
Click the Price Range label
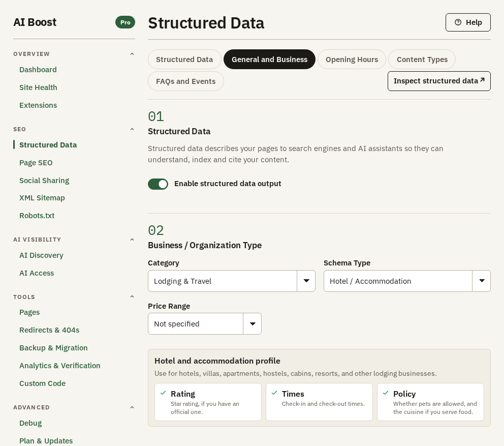[x=169, y=306]
